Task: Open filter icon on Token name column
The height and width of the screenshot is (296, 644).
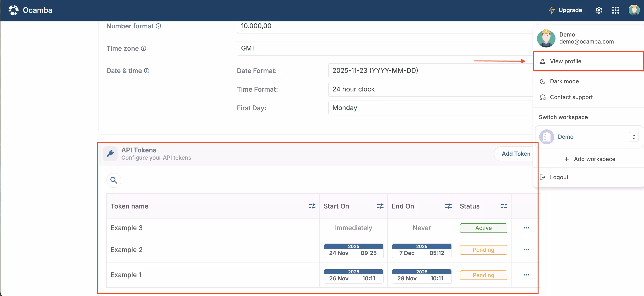Action: tap(312, 206)
